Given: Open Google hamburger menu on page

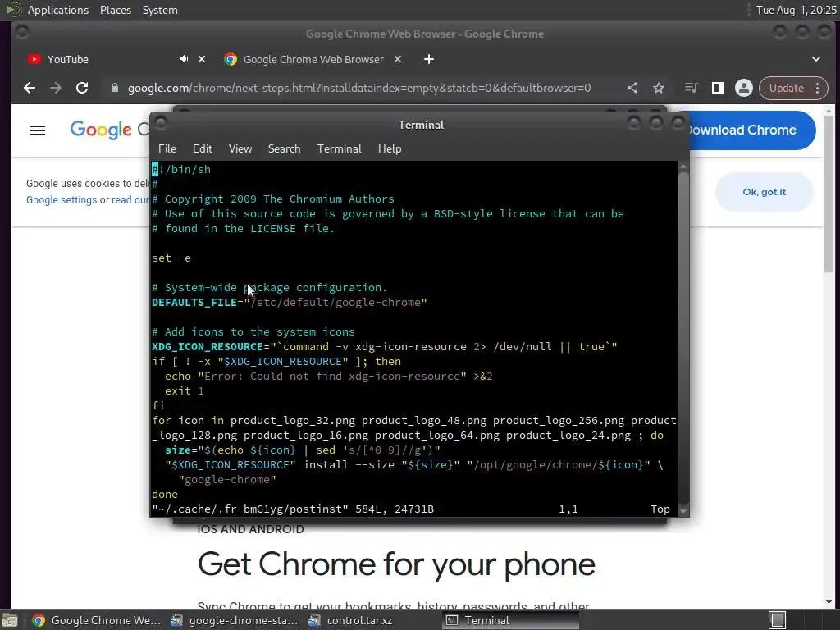Looking at the screenshot, I should pyautogui.click(x=38, y=130).
